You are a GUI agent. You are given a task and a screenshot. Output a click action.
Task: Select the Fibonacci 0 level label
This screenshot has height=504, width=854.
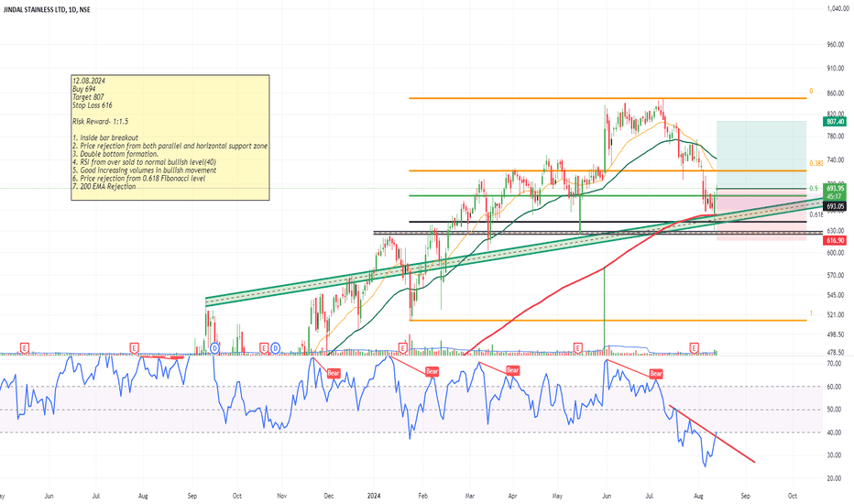[811, 91]
